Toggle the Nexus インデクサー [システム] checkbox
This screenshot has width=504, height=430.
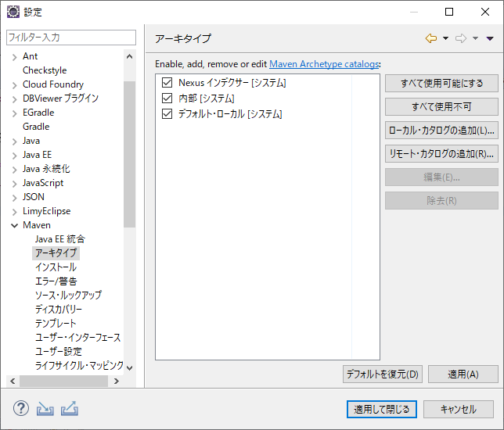tap(167, 83)
